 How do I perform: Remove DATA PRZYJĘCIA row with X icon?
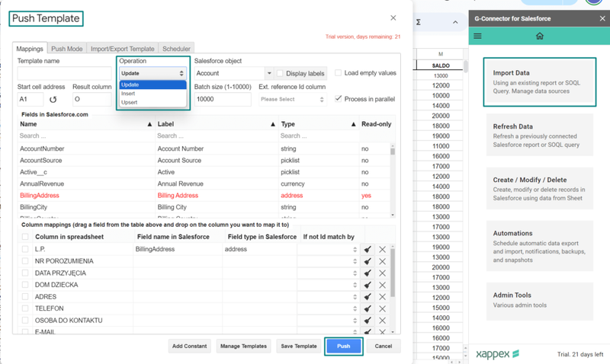383,273
